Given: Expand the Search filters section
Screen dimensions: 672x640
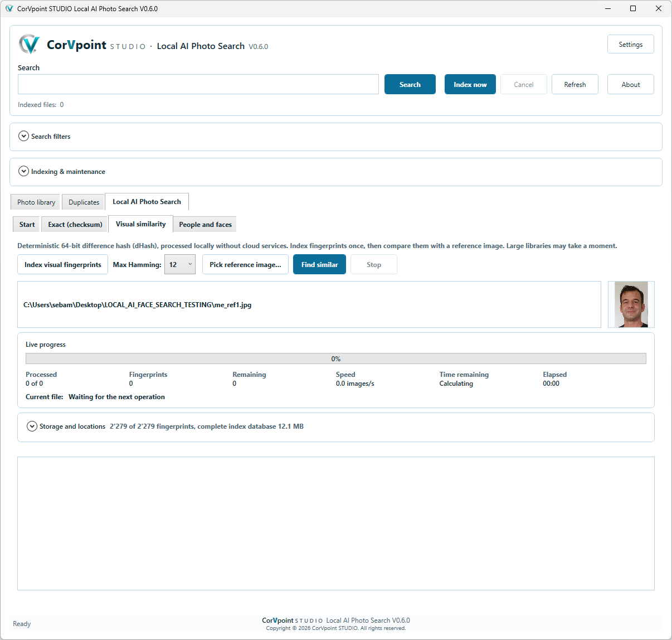Looking at the screenshot, I should [x=23, y=136].
